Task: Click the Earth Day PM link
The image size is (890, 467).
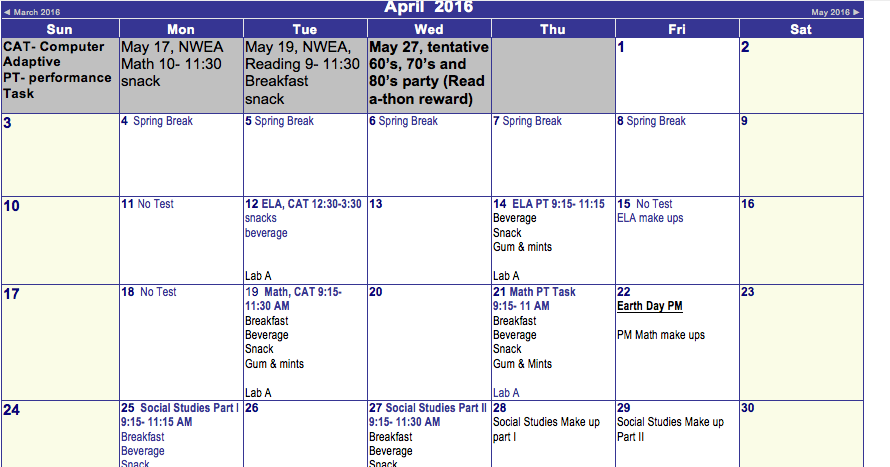Action: 650,306
